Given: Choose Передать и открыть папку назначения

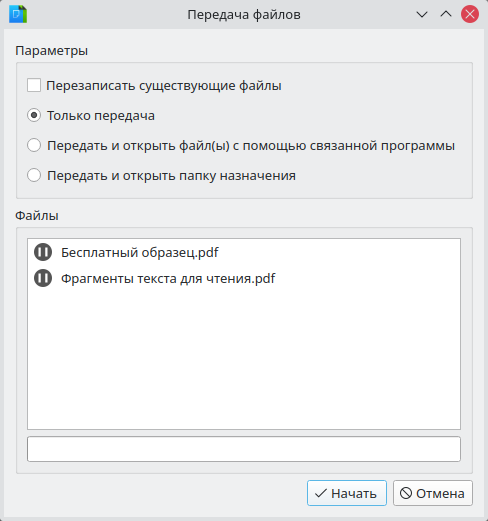Looking at the screenshot, I should [34, 175].
